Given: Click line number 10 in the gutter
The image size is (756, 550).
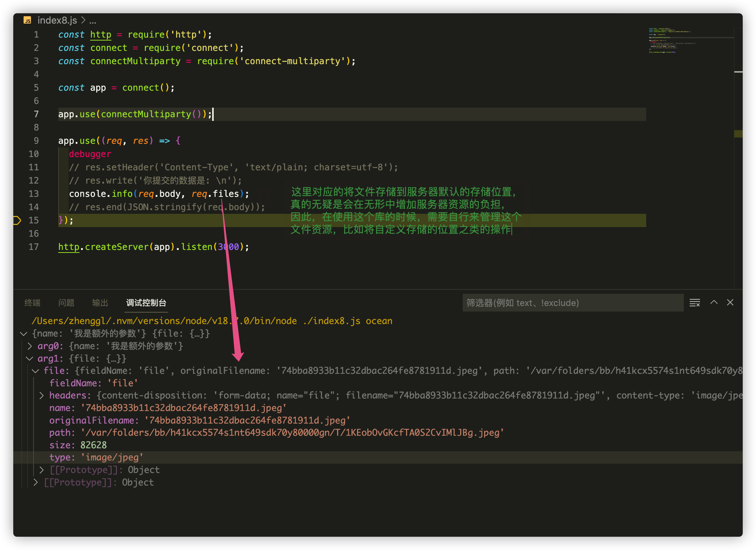Looking at the screenshot, I should tap(34, 154).
